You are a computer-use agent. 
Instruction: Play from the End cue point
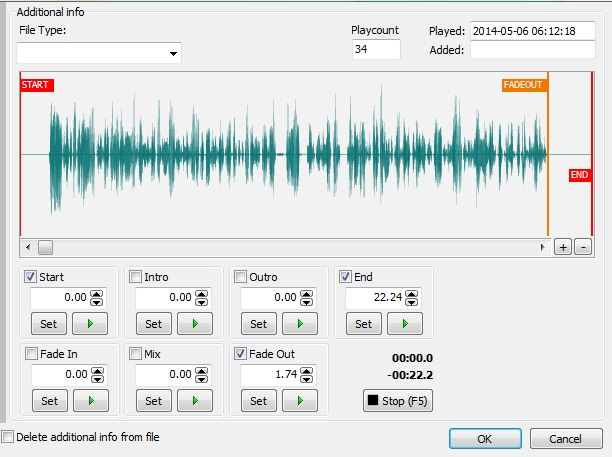tap(405, 324)
